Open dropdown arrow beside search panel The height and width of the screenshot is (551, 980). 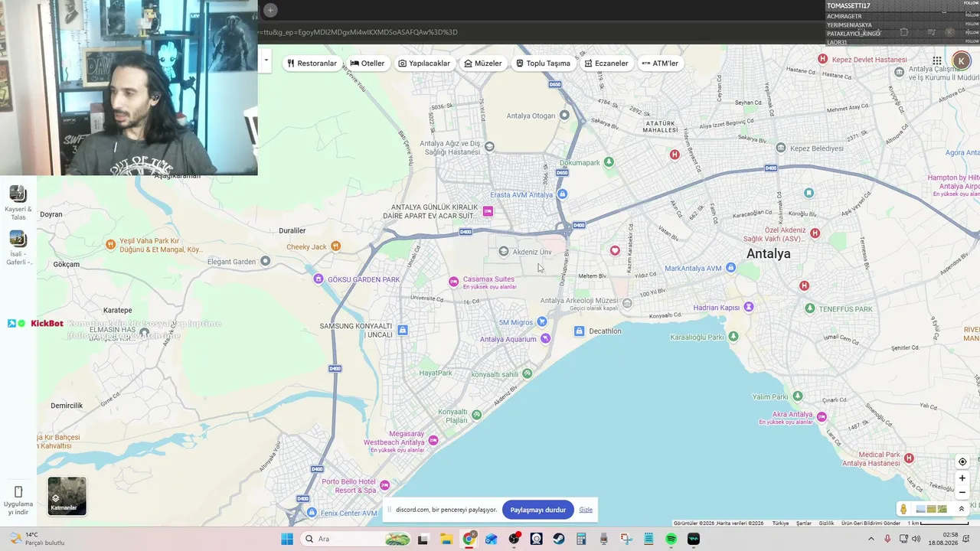point(266,60)
